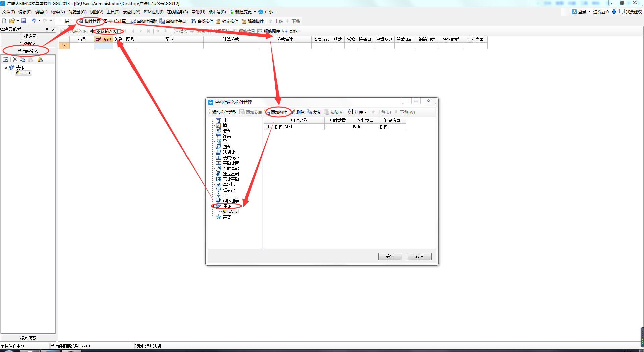Create a new file with toolbar icon
The width and height of the screenshot is (644, 352).
pos(4,21)
